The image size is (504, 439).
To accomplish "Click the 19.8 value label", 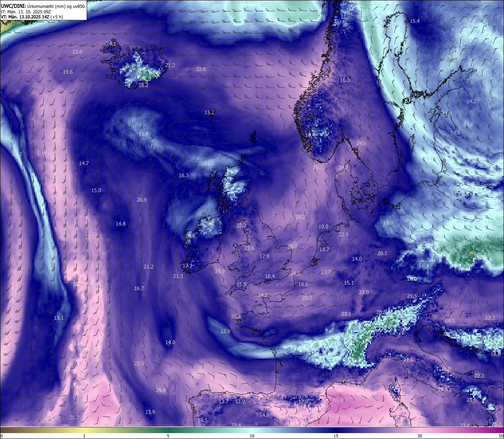I will pos(495,354).
